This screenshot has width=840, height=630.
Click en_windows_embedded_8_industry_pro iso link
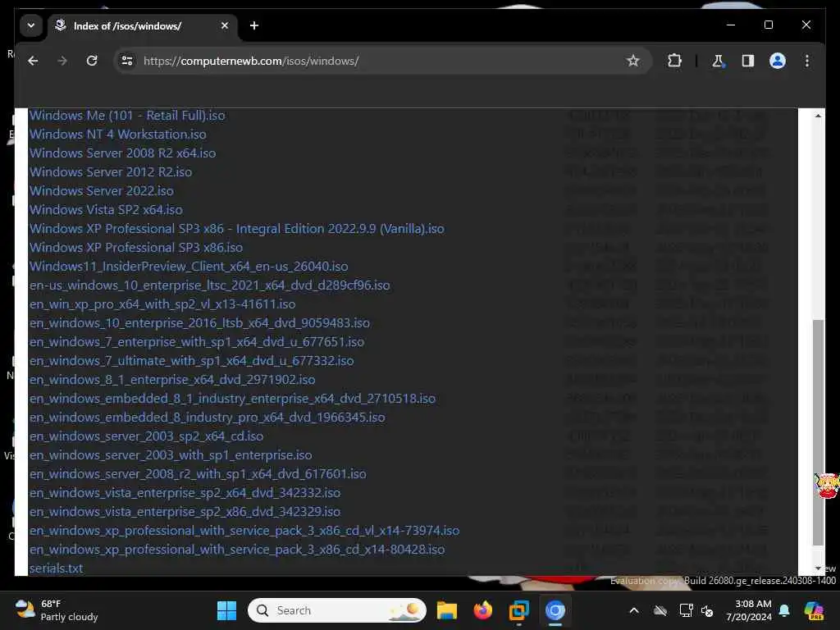208,418
